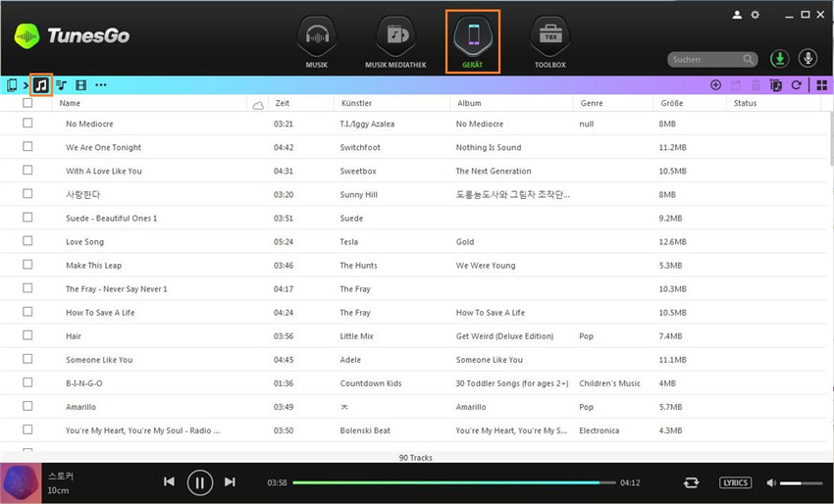Sort by the Album column header
This screenshot has height=504, width=834.
[x=469, y=103]
